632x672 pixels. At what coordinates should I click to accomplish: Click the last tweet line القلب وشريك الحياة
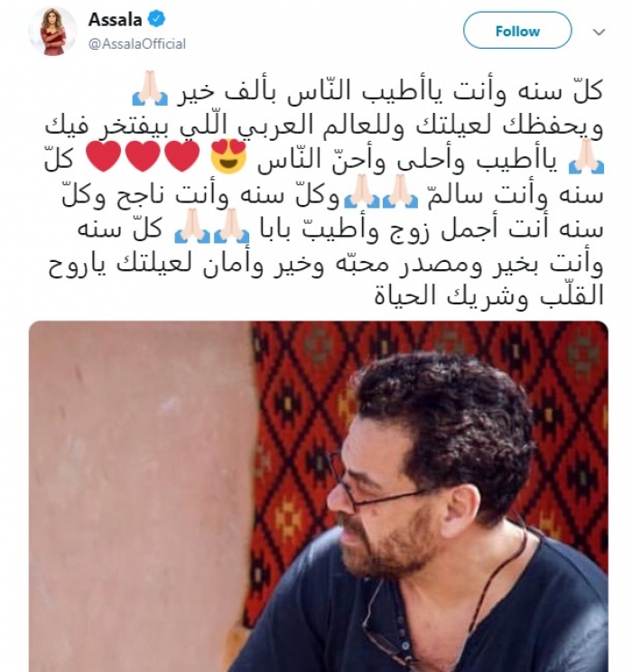coord(488,294)
